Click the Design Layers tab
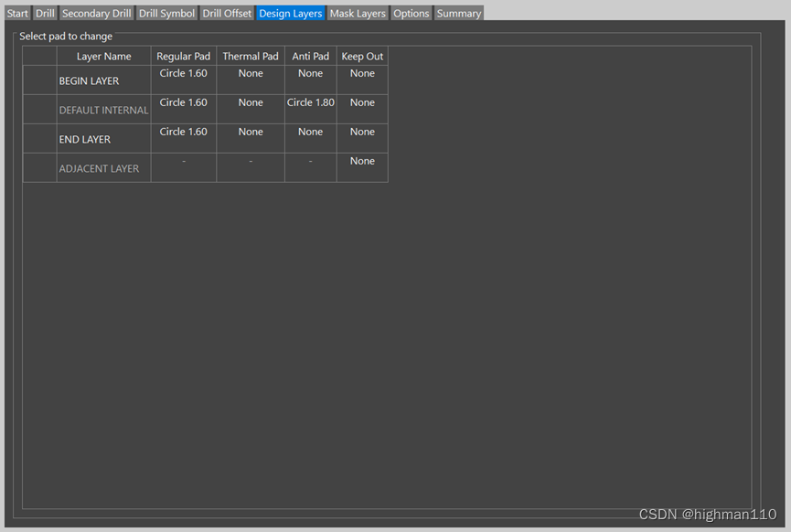 coord(291,13)
